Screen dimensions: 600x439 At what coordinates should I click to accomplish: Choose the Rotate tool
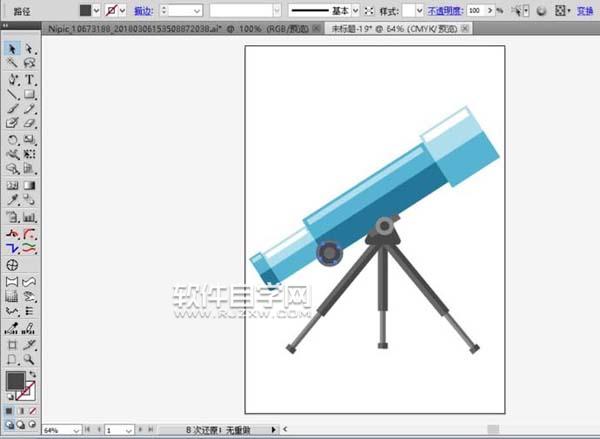13,140
